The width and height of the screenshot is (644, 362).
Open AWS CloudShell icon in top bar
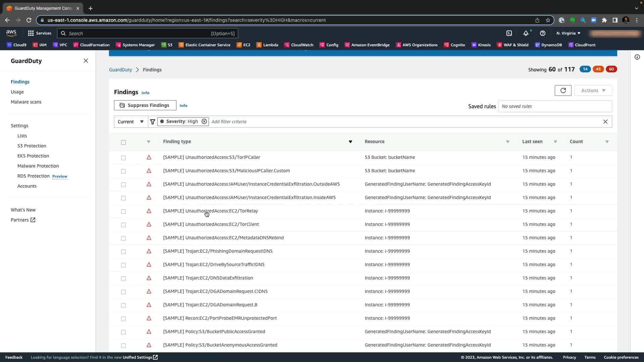point(509,33)
